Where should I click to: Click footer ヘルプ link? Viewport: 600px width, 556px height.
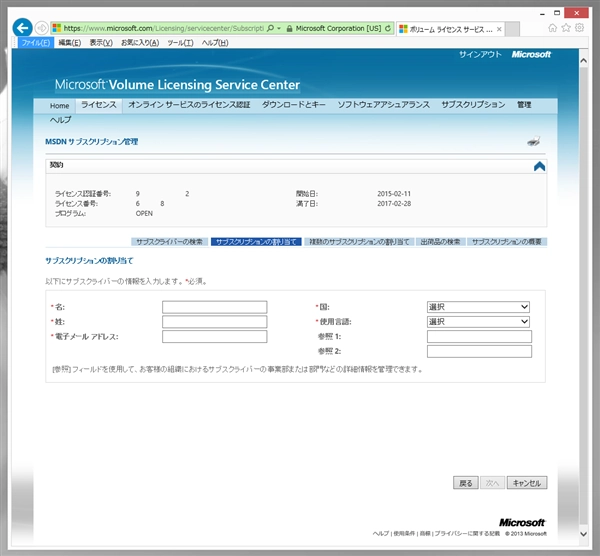click(x=381, y=533)
